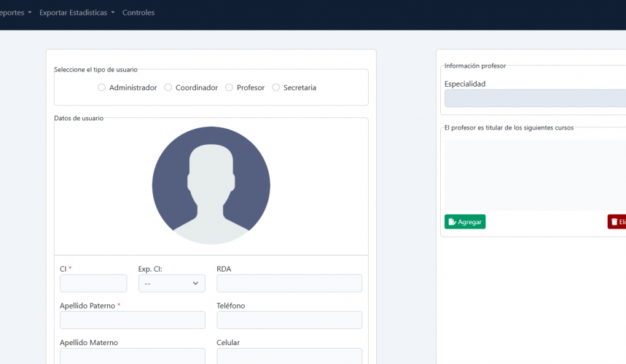
Task: Click the titular courses list box
Action: point(535,175)
